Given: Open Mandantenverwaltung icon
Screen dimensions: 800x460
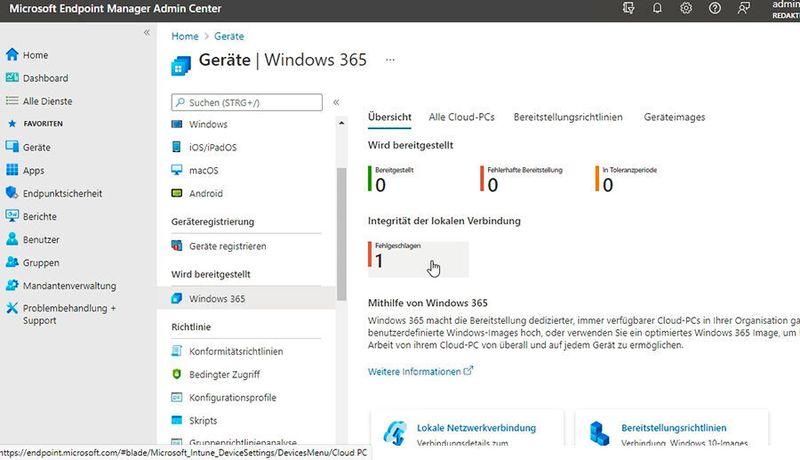Looking at the screenshot, I should tap(12, 285).
